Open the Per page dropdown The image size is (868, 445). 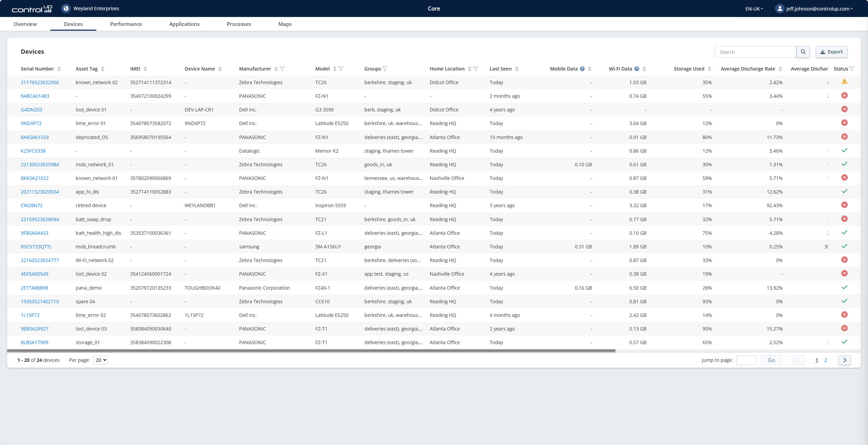coord(100,360)
